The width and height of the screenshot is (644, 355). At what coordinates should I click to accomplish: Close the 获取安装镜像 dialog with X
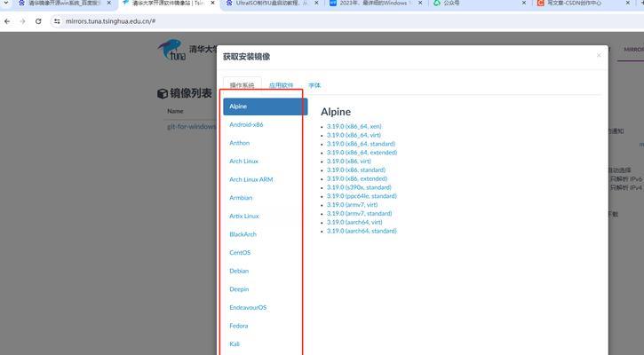tap(599, 55)
